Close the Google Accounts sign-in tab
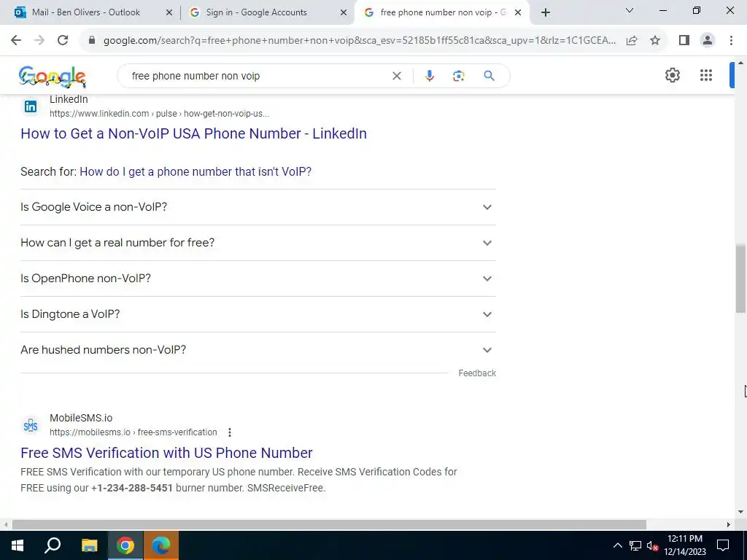Viewport: 747px width, 560px height. pyautogui.click(x=344, y=13)
